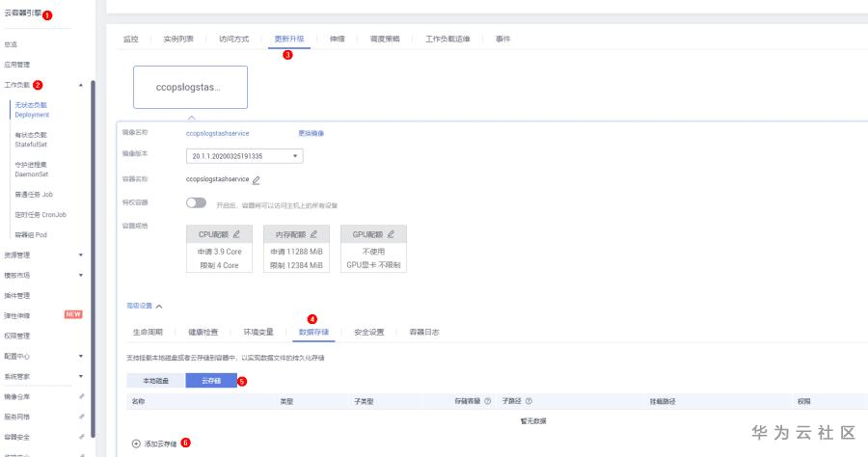The width and height of the screenshot is (868, 457).
Task: Click the 添加云存储 link text
Action: tap(160, 444)
